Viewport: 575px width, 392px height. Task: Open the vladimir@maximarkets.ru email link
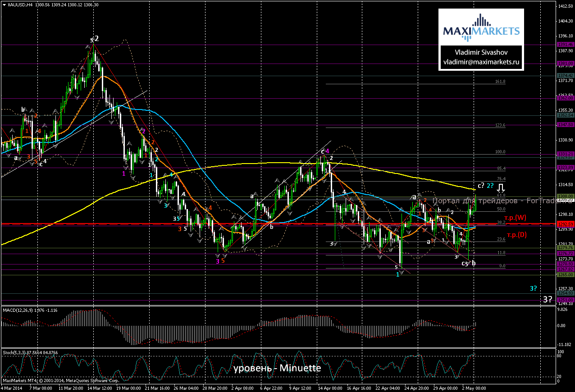481,62
